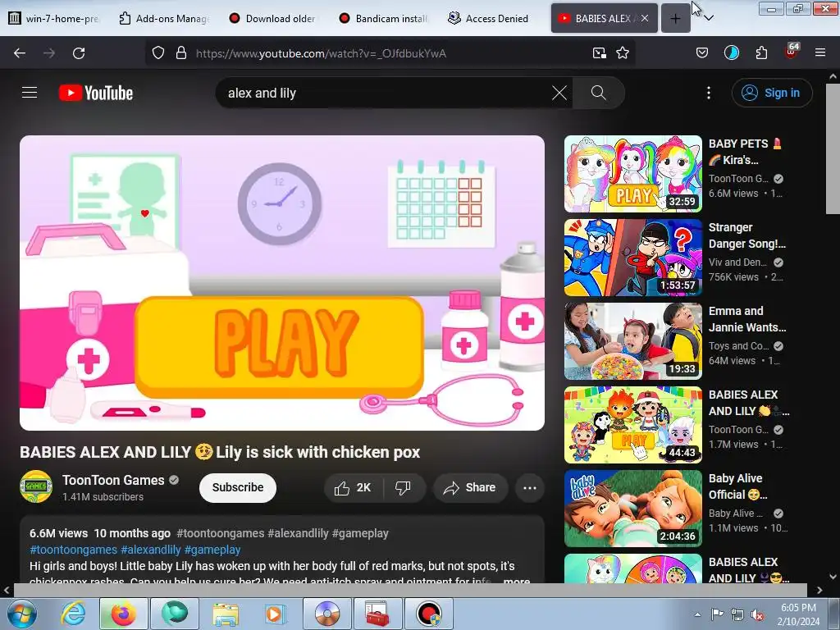This screenshot has height=630, width=840.
Task: Click the vertical page scrollbar thumb
Action: point(833,149)
